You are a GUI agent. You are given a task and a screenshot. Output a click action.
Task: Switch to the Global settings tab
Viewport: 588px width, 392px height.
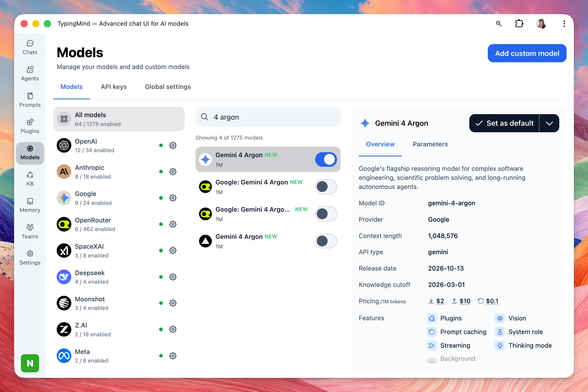click(168, 87)
